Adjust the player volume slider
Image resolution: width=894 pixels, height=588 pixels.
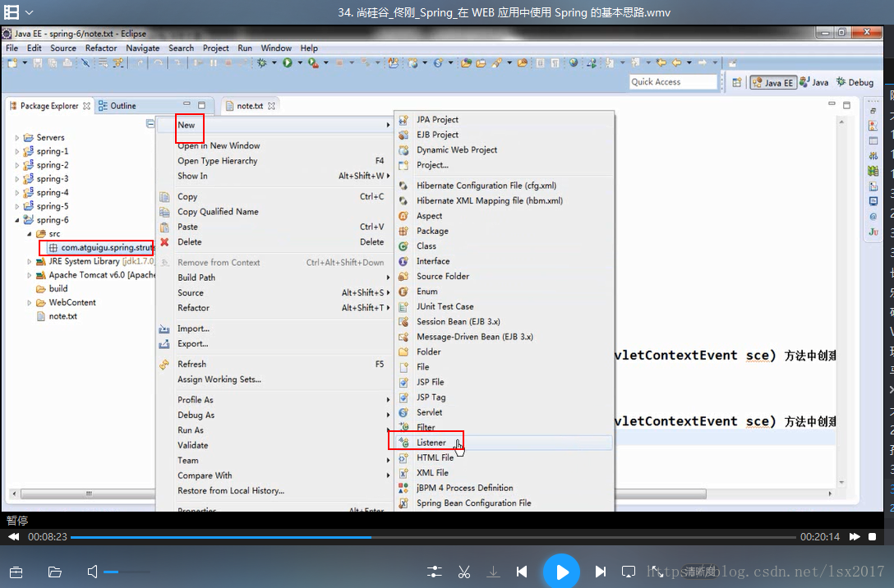127,572
